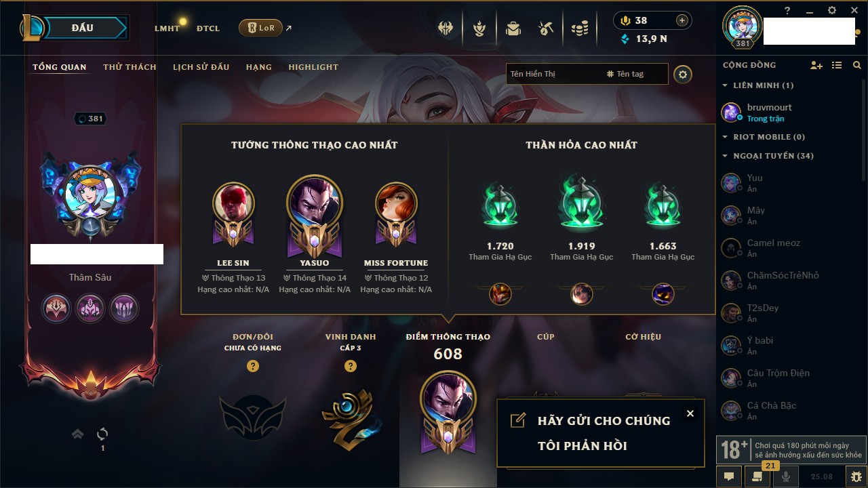Open the Store coins icon
This screenshot has height=488, width=868.
click(579, 28)
